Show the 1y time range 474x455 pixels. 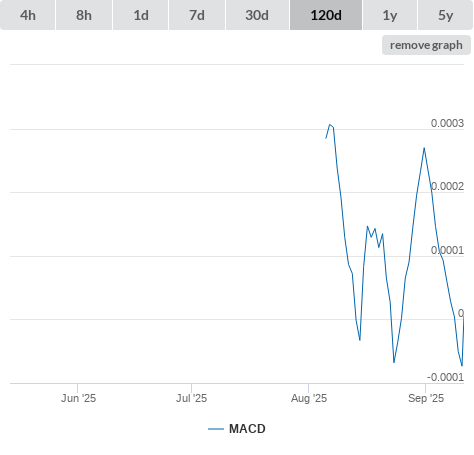(x=390, y=15)
